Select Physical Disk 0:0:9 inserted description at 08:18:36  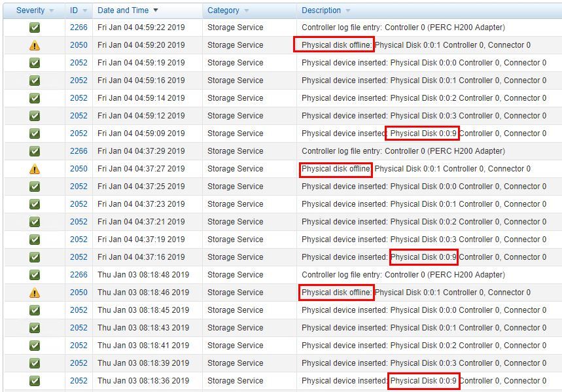[424, 380]
